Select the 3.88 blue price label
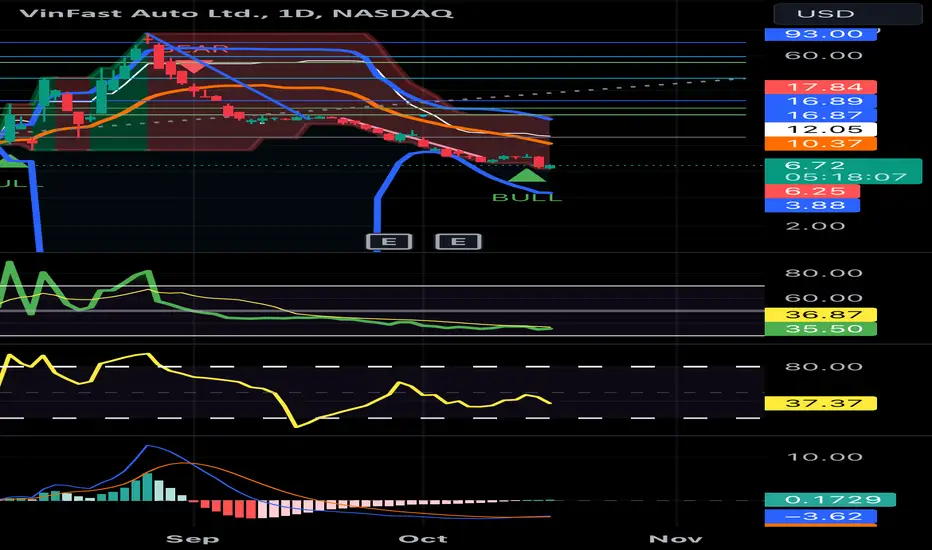932x550 pixels. tap(812, 206)
